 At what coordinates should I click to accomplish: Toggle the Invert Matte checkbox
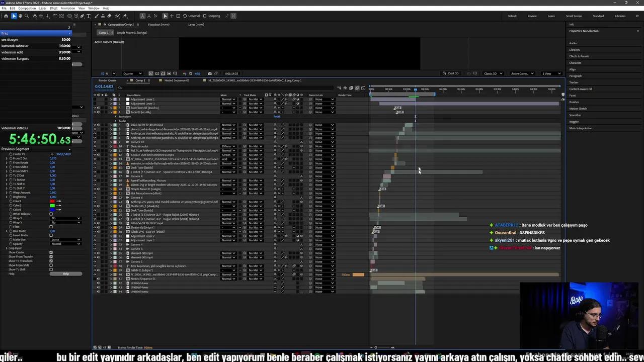click(51, 235)
